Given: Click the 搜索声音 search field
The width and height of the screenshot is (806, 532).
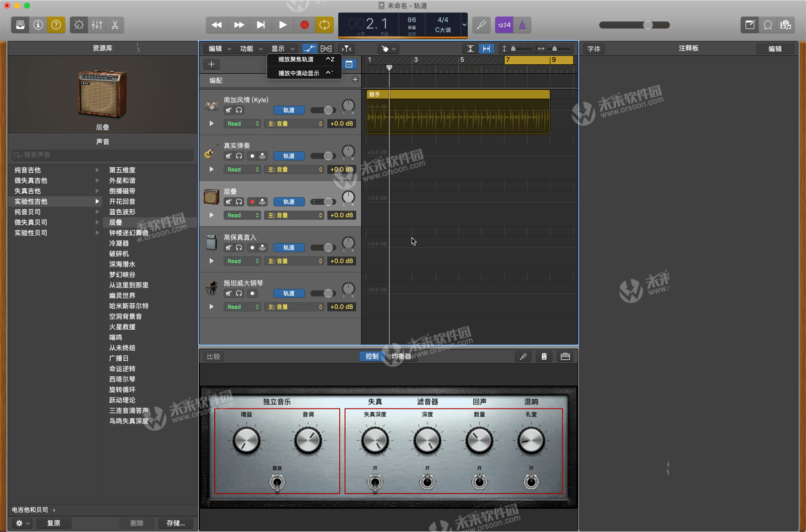Looking at the screenshot, I should point(103,155).
